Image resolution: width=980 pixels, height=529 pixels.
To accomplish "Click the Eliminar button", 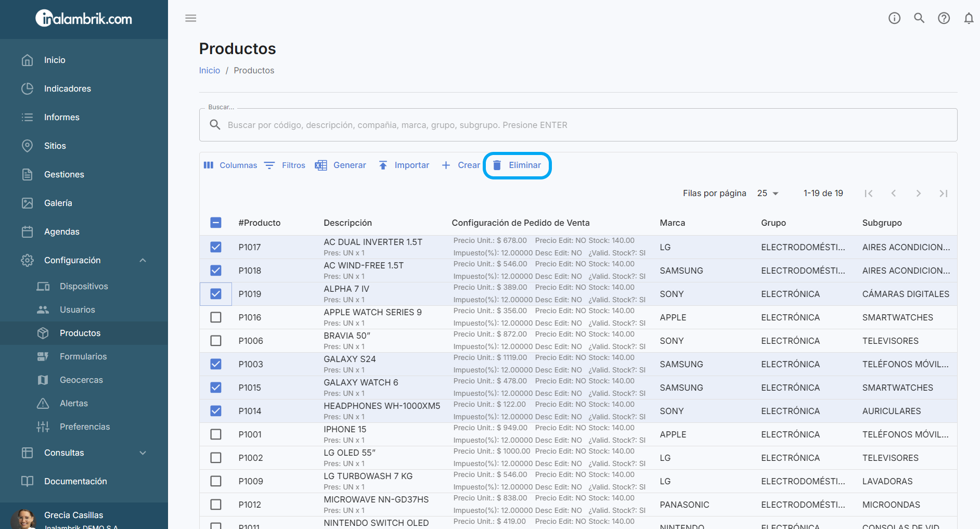I will 517,165.
